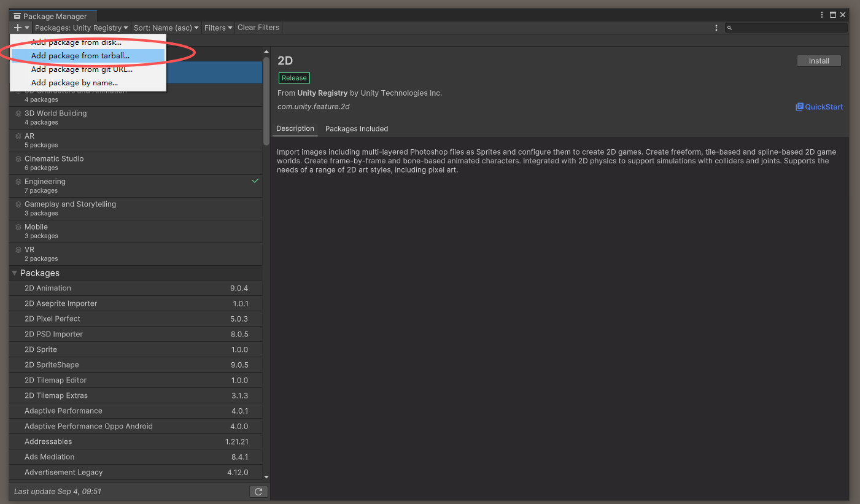Open the "Packages: Unity Registry" dropdown
Image resolution: width=860 pixels, height=504 pixels.
pos(80,27)
